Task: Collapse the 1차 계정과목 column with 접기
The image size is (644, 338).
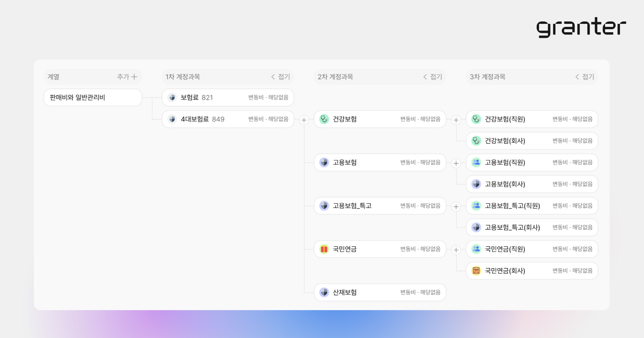Action: pyautogui.click(x=281, y=77)
